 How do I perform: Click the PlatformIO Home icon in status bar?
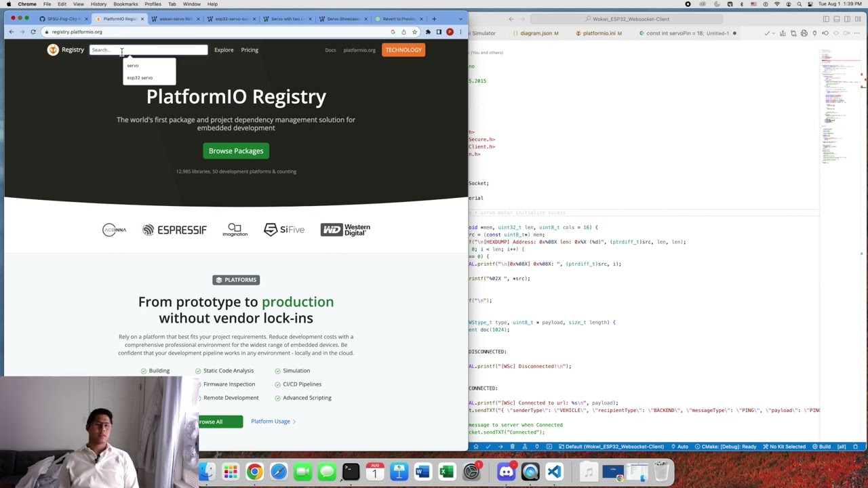pos(476,447)
